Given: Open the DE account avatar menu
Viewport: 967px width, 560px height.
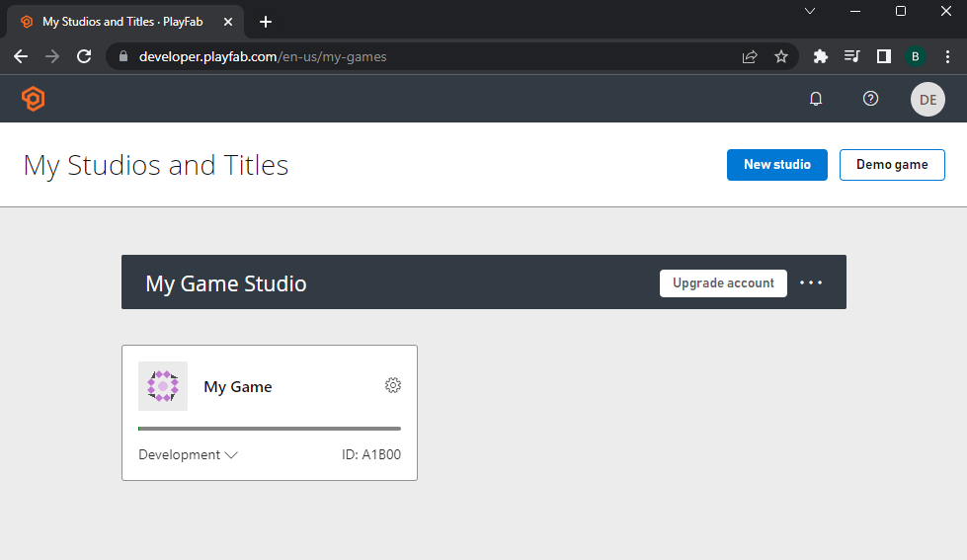Looking at the screenshot, I should 927,99.
